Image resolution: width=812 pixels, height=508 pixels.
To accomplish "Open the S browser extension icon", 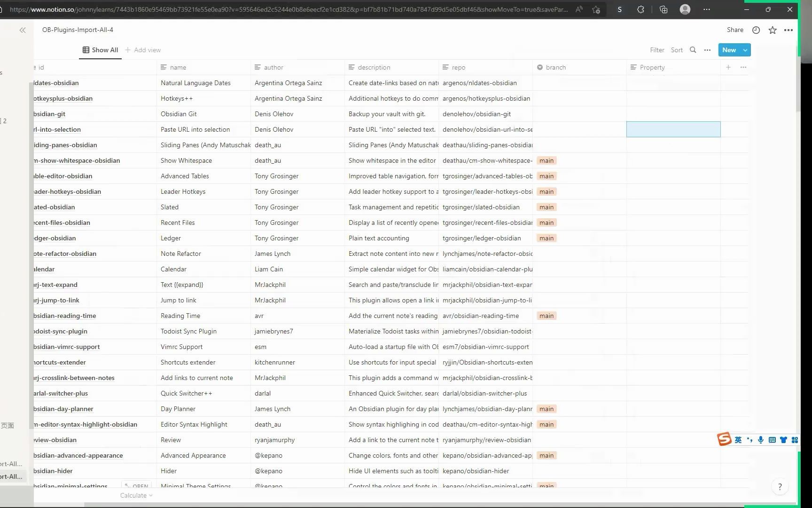I will click(620, 9).
